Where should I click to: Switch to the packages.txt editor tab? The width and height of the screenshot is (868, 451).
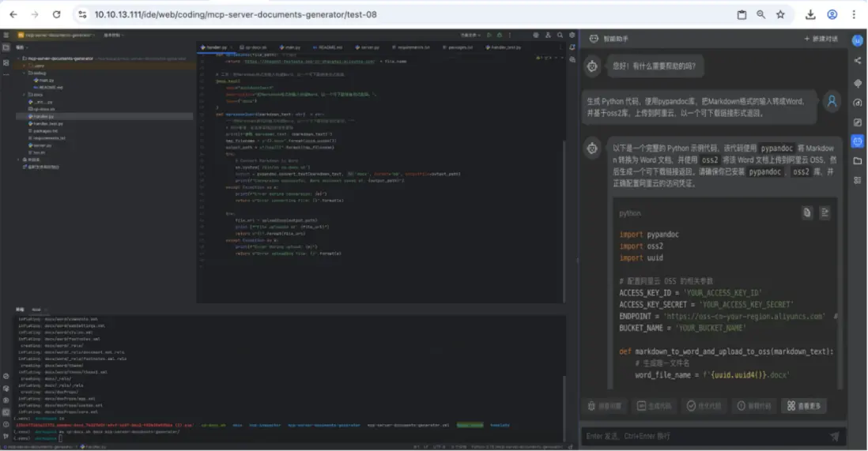point(458,47)
